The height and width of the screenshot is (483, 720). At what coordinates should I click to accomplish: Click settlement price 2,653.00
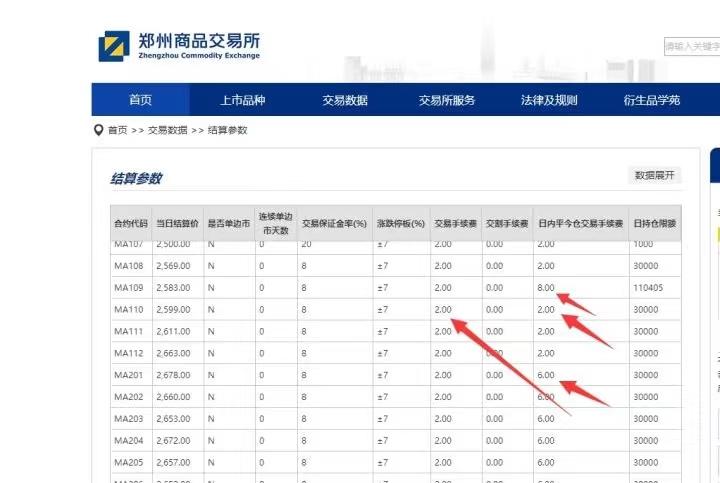pos(173,419)
